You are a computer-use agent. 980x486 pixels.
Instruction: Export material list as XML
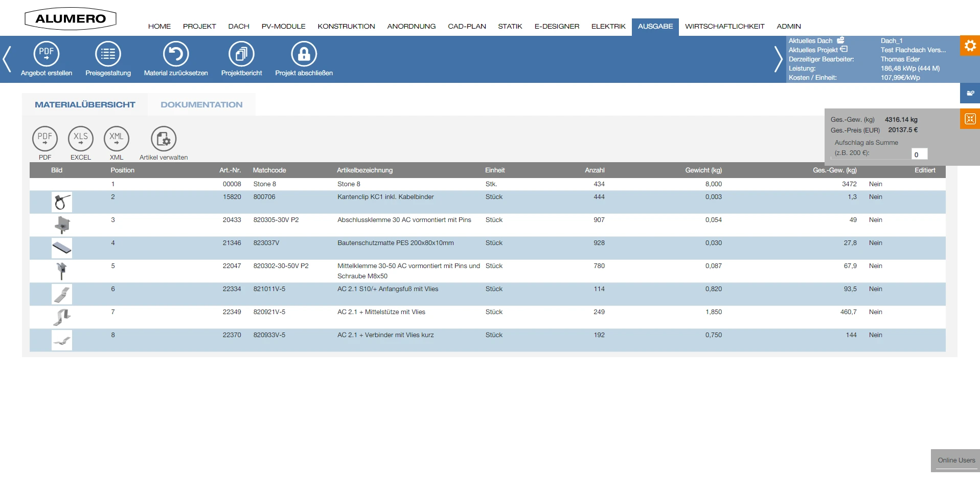click(117, 139)
